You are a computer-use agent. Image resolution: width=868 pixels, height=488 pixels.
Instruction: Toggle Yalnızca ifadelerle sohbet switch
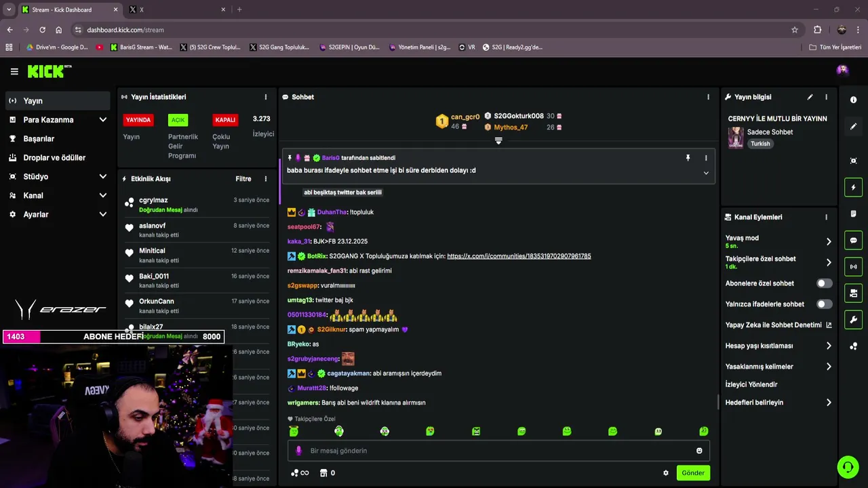[824, 304]
